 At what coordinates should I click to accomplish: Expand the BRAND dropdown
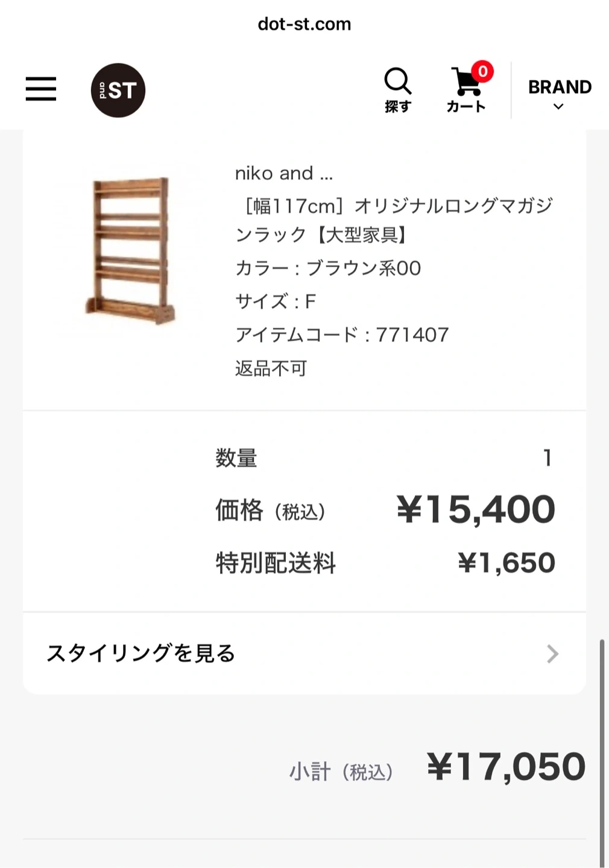[x=560, y=87]
